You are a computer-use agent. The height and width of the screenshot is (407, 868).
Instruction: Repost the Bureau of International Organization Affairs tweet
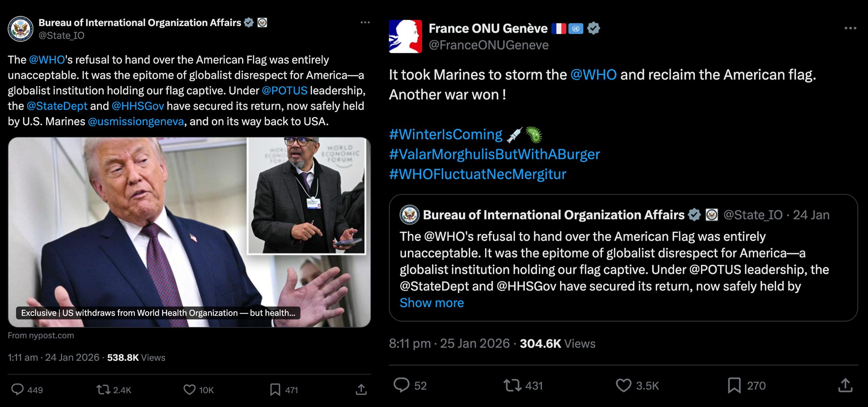[x=103, y=390]
